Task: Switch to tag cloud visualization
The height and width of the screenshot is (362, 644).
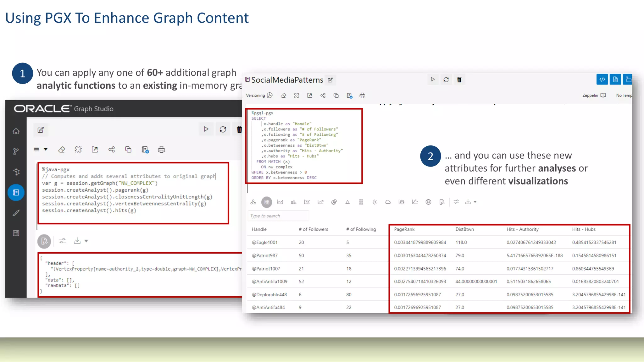Action: pos(388,202)
